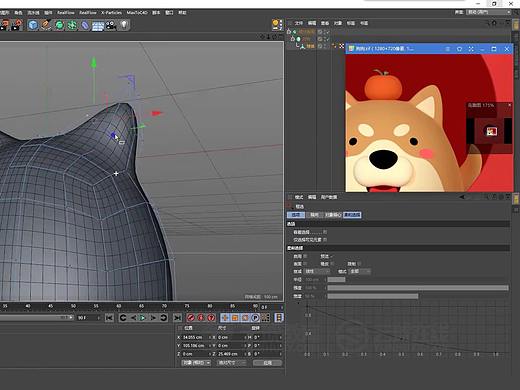Add a floor environment object
This screenshot has height=390, width=520.
[98, 26]
